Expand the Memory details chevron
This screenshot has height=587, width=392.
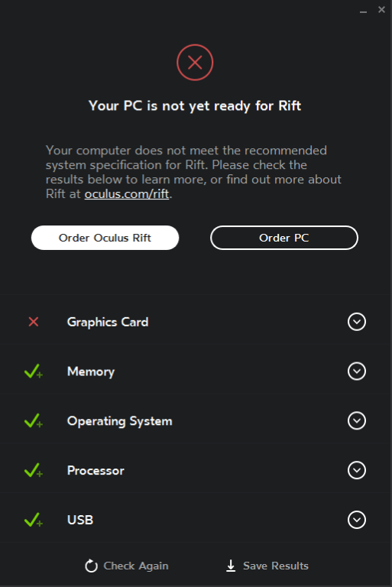coord(356,371)
